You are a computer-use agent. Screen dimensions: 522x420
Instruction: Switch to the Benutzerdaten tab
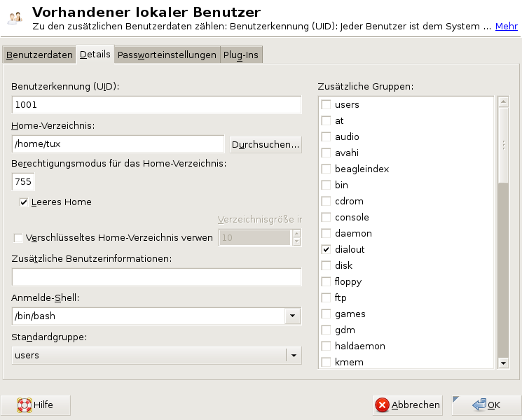[x=39, y=55]
